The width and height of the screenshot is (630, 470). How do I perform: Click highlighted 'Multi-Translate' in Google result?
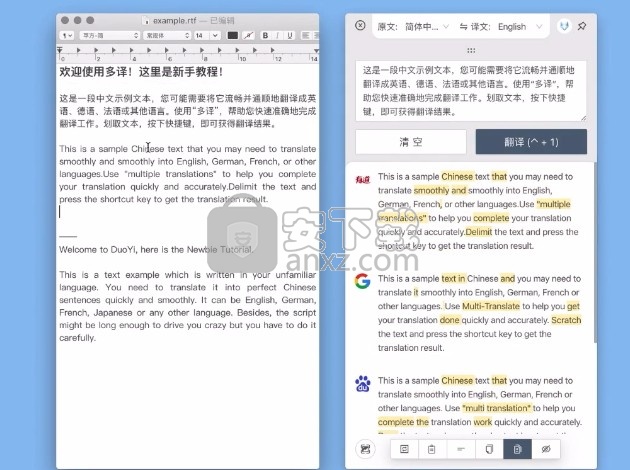point(491,306)
